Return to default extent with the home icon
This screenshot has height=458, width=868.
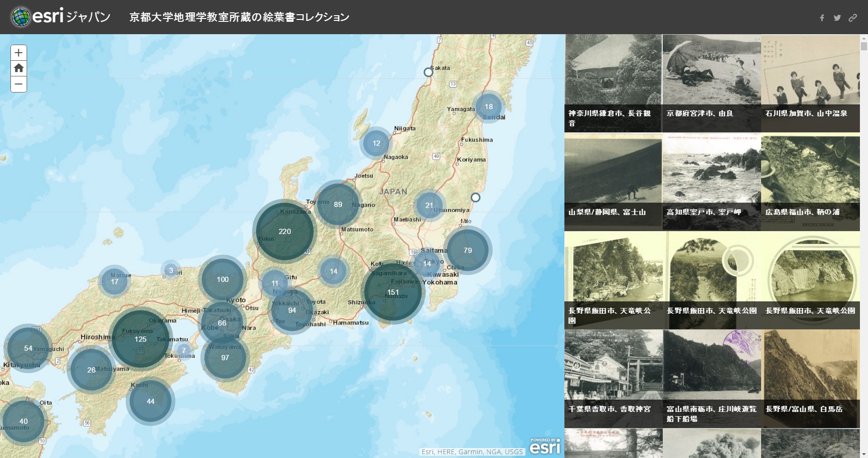(x=19, y=68)
